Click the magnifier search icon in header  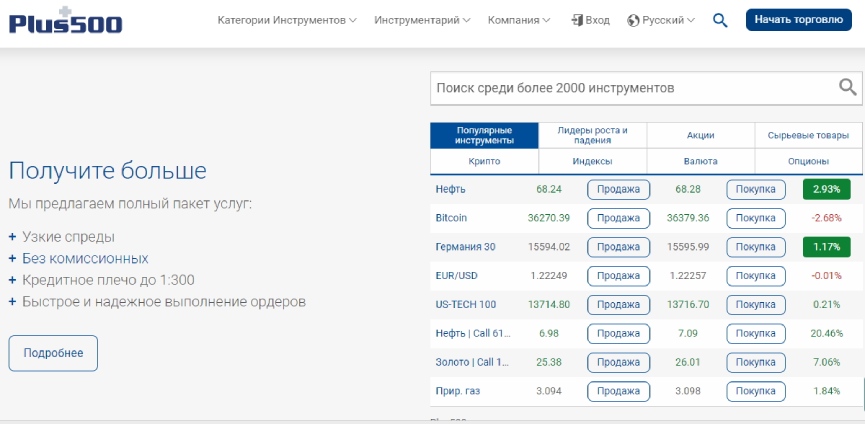click(720, 20)
